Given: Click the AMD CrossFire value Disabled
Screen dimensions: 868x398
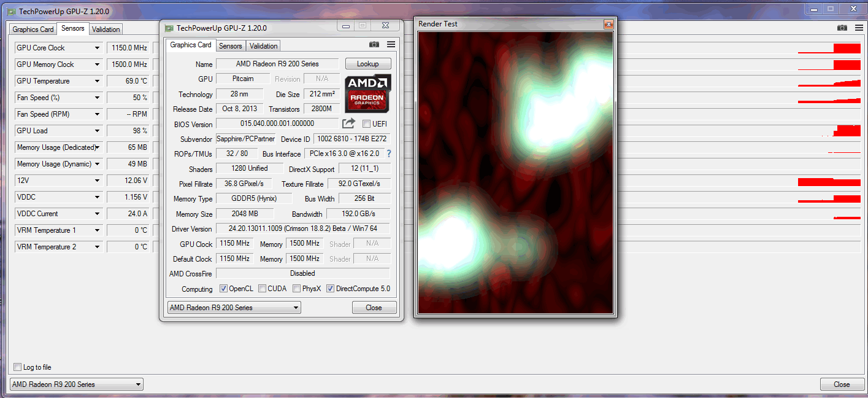Looking at the screenshot, I should tap(303, 273).
